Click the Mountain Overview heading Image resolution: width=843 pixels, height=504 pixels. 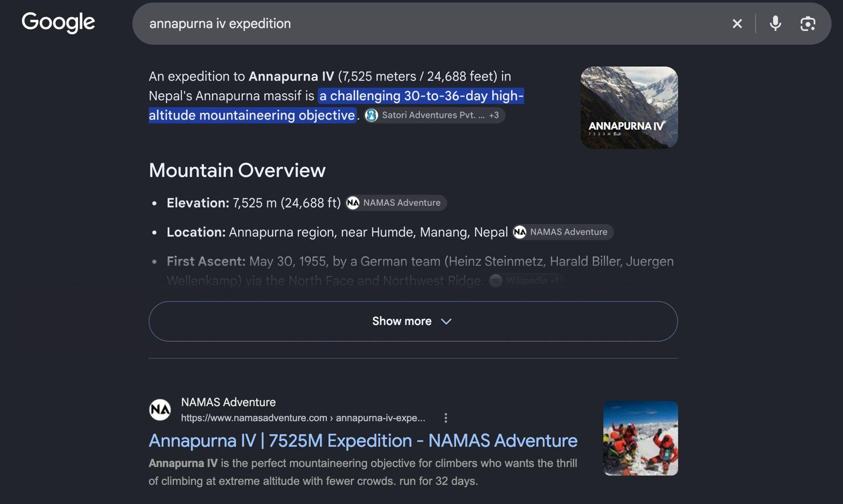[x=237, y=170]
